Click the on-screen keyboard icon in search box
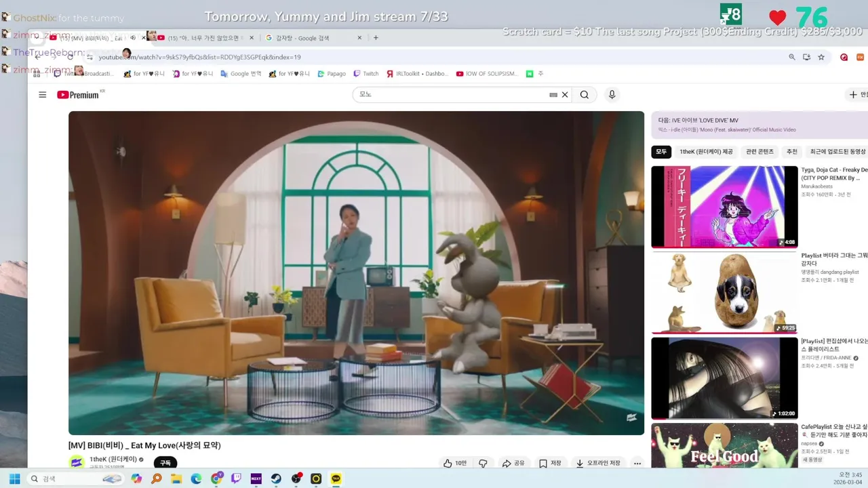Screen dimensions: 868x488 (553, 95)
